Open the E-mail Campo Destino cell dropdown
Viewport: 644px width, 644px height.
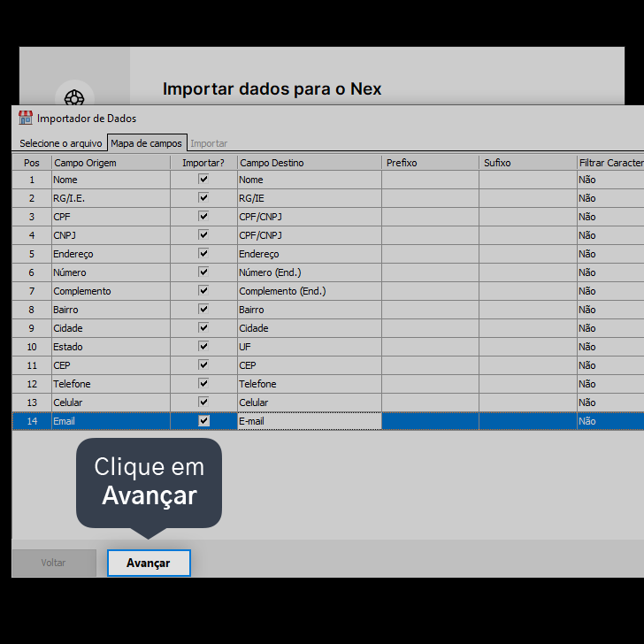pos(310,421)
